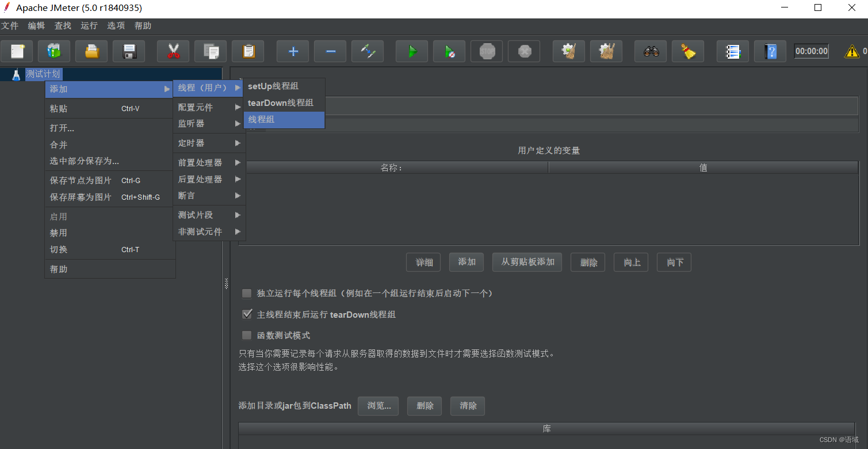Click the Shutdown test icon
This screenshot has height=449, width=868.
[524, 51]
